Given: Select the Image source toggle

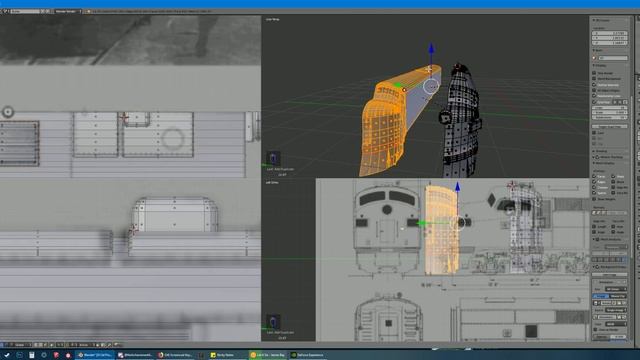Looking at the screenshot, I should [x=601, y=296].
